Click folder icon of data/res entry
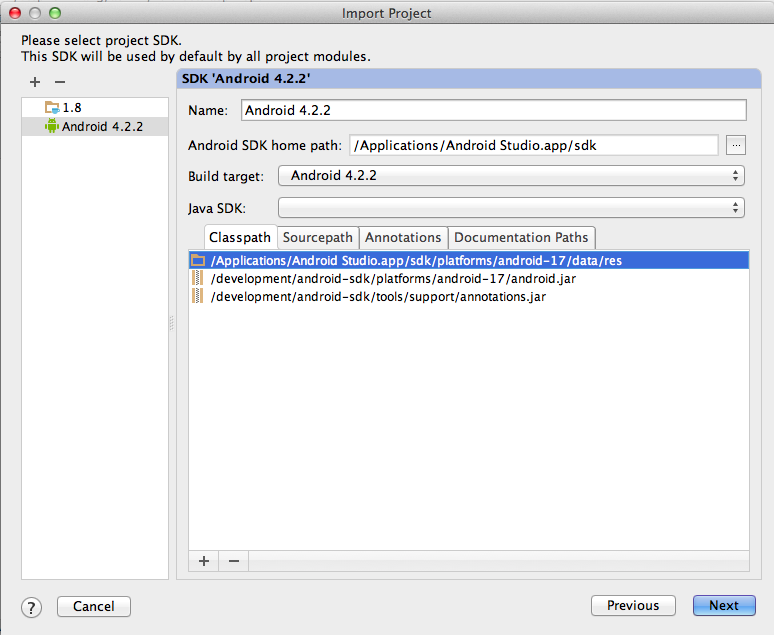The height and width of the screenshot is (635, 774). pyautogui.click(x=198, y=260)
